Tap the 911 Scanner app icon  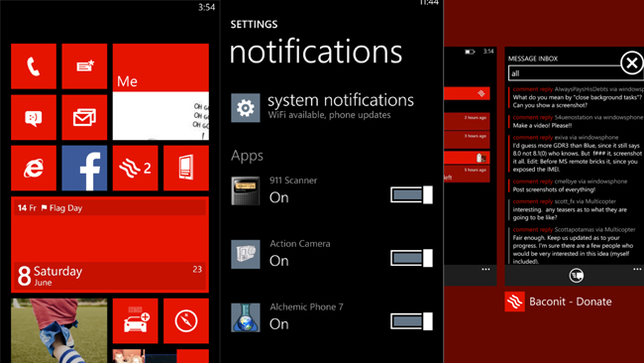click(246, 190)
